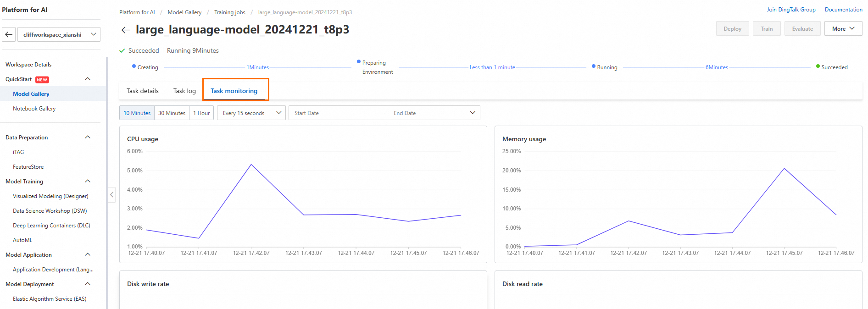Screen dimensions: 868x309
Task: Select the 30 Minutes time range
Action: (x=172, y=113)
